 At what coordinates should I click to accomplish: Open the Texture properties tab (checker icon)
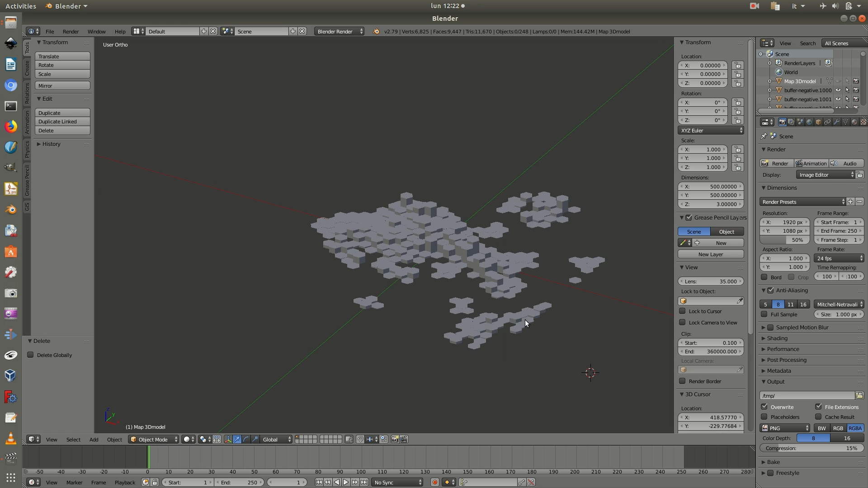pyautogui.click(x=863, y=122)
